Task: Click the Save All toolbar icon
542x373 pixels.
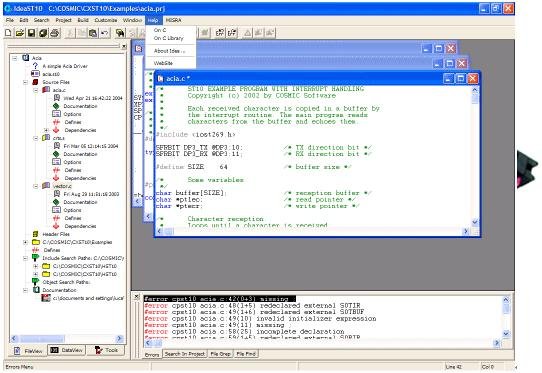Action: [43, 33]
